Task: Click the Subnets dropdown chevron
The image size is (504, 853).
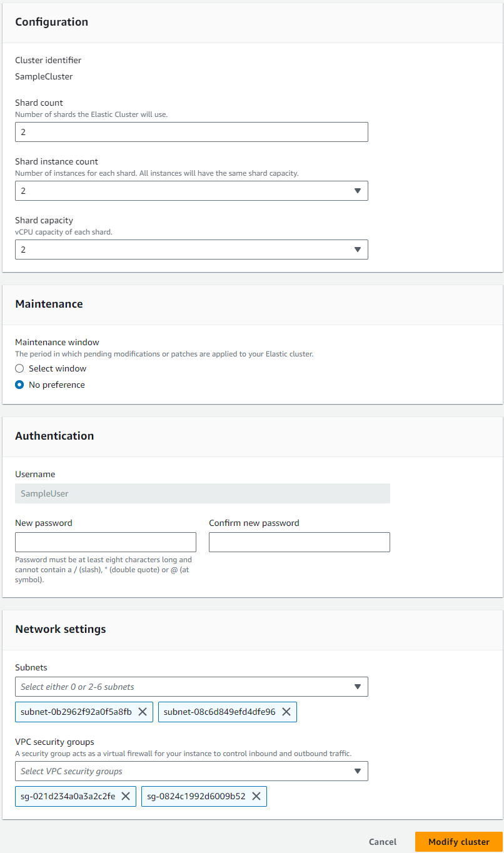Action: (358, 687)
